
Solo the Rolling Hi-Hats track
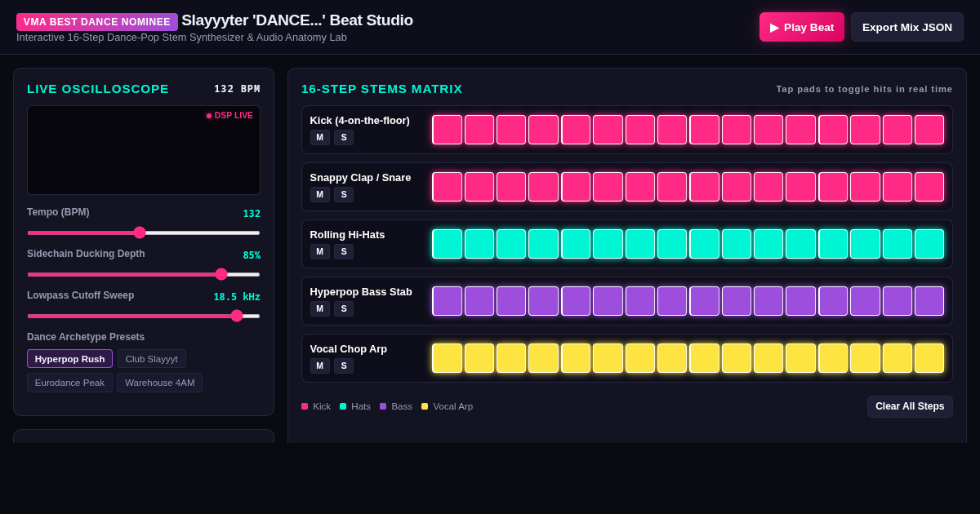[344, 252]
